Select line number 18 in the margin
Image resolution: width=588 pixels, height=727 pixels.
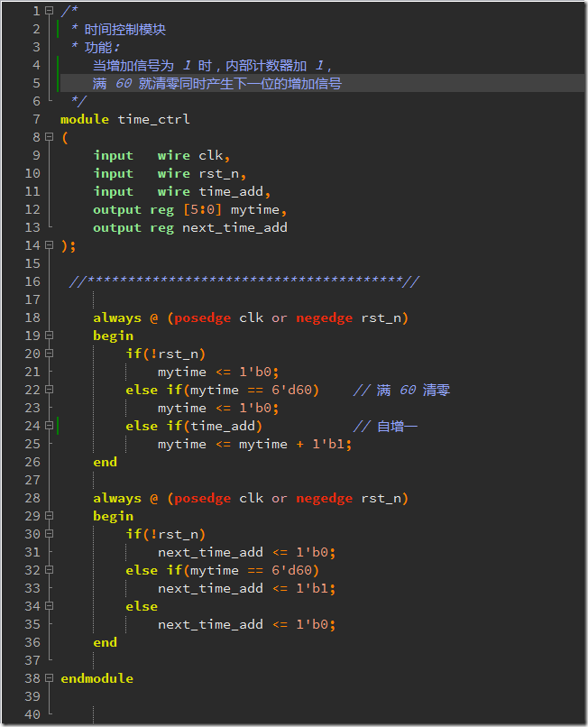point(32,317)
